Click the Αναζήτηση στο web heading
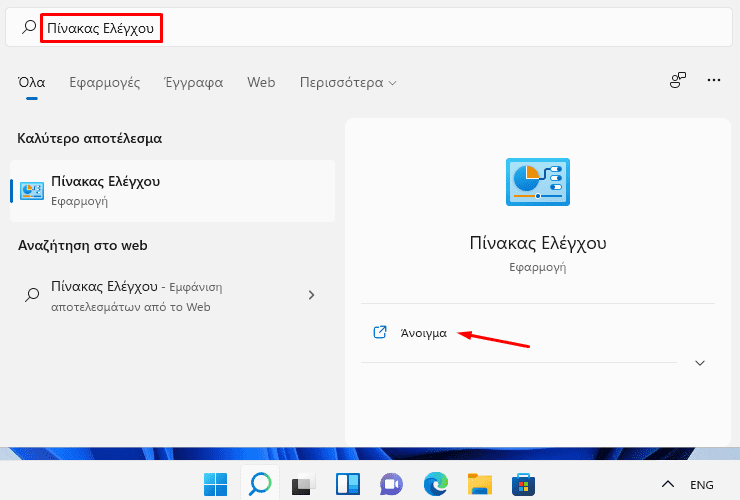This screenshot has height=500, width=740. (83, 246)
